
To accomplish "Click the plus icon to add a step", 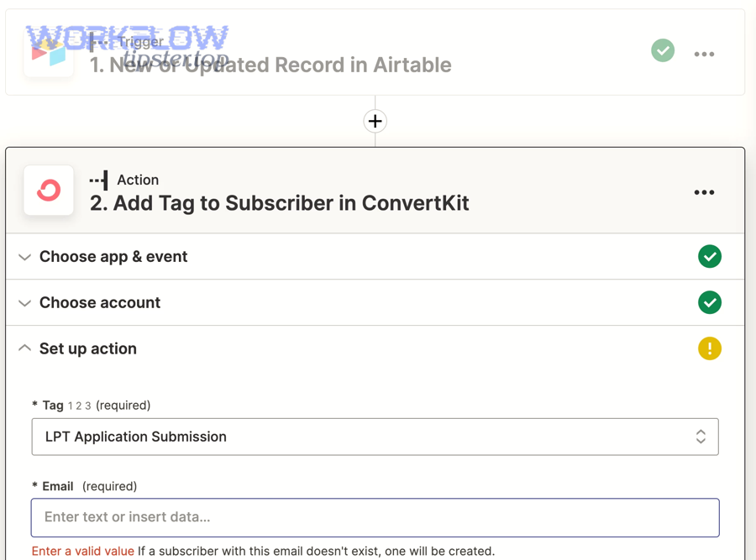I will pos(375,120).
